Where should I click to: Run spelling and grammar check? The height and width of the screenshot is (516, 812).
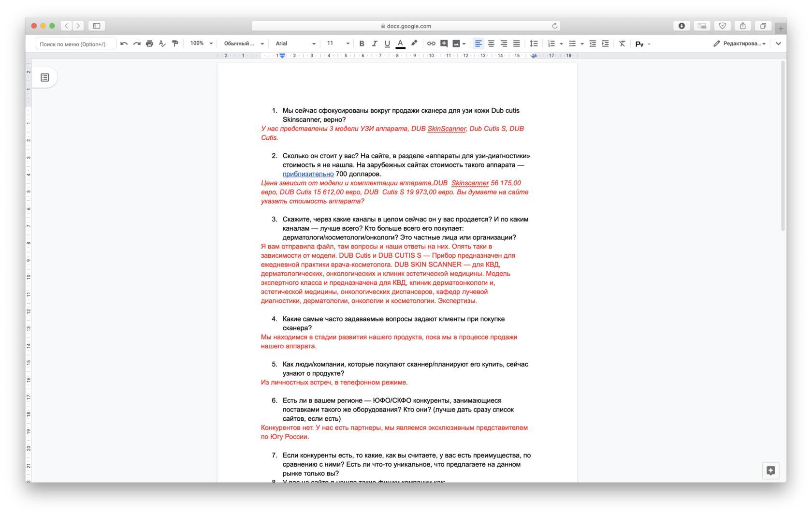coord(162,44)
